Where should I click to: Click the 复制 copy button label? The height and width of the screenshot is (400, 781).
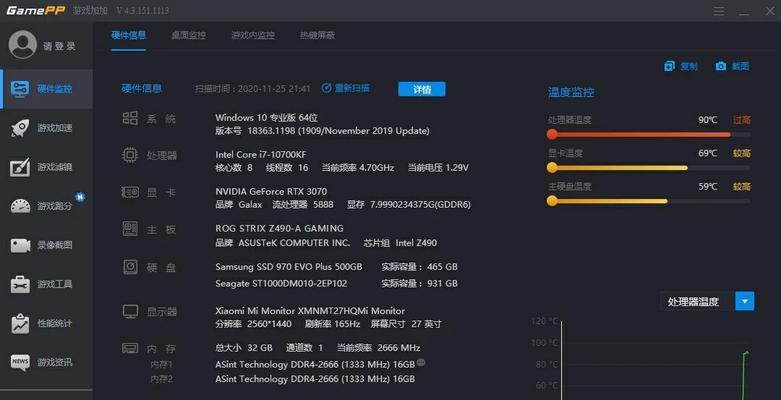pyautogui.click(x=689, y=66)
